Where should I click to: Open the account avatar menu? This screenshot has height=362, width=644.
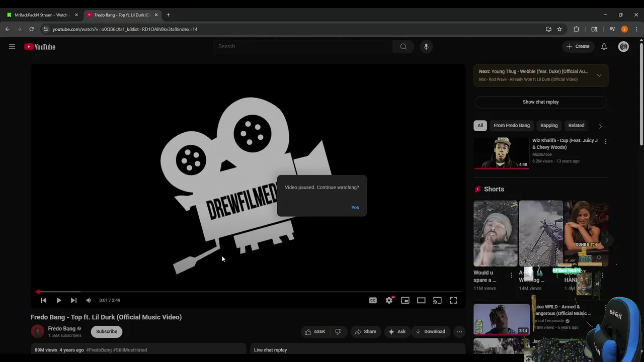coord(623,47)
